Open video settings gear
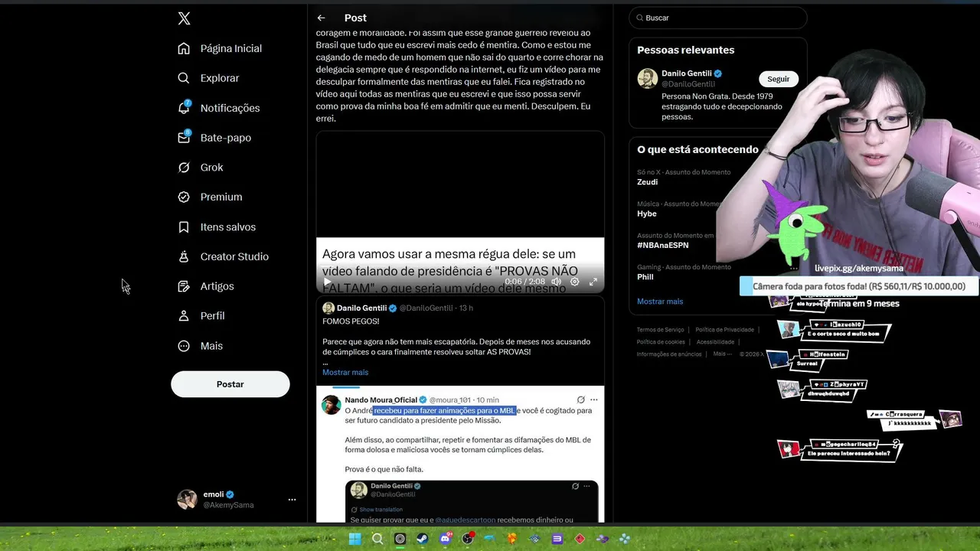The image size is (980, 551). tap(575, 282)
